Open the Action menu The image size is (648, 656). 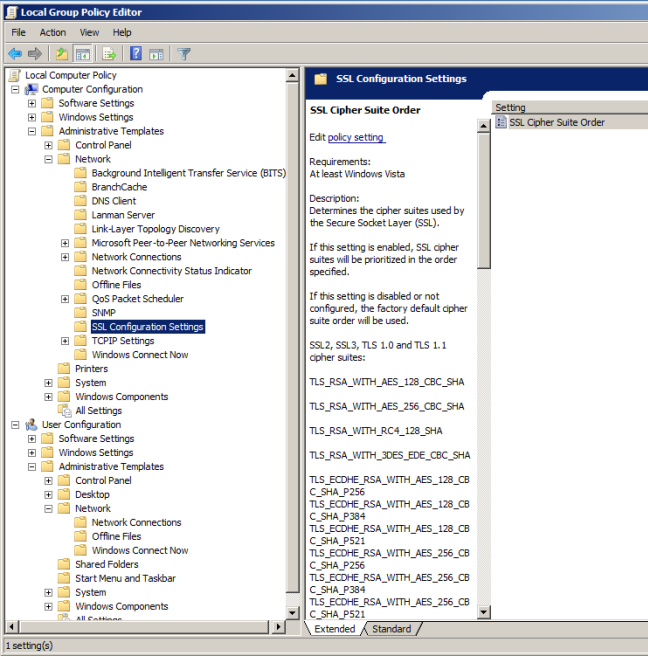tap(53, 32)
